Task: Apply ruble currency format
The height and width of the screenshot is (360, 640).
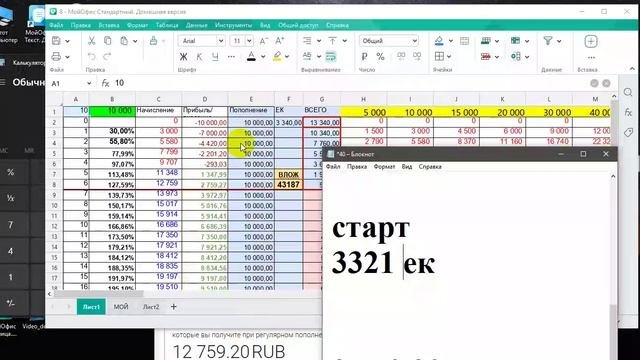Action: click(x=364, y=57)
